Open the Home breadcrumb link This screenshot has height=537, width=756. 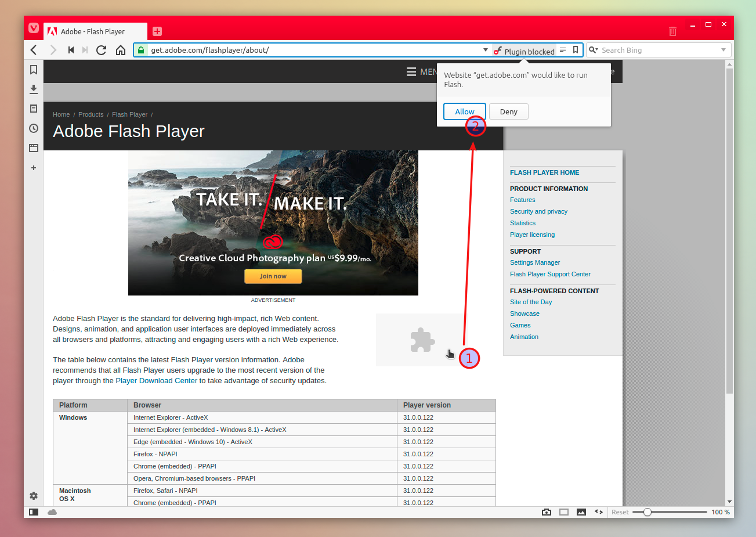click(61, 114)
